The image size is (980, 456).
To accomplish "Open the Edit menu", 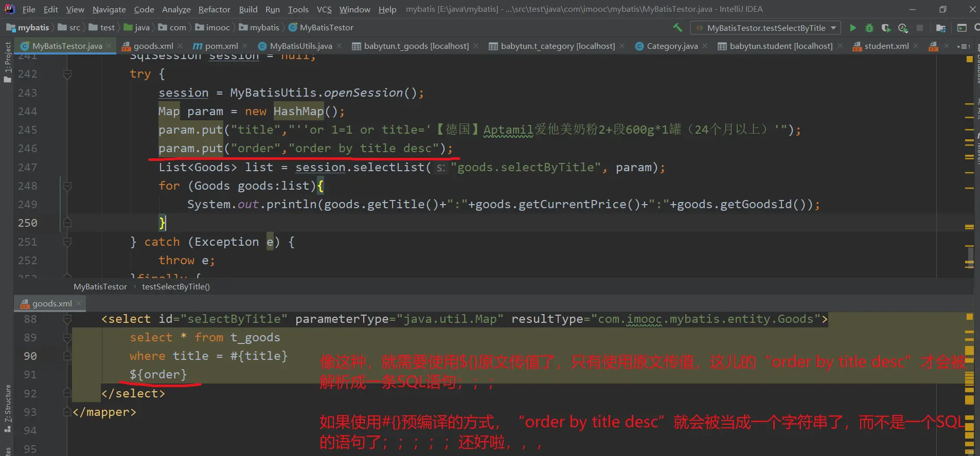I will tap(51, 9).
